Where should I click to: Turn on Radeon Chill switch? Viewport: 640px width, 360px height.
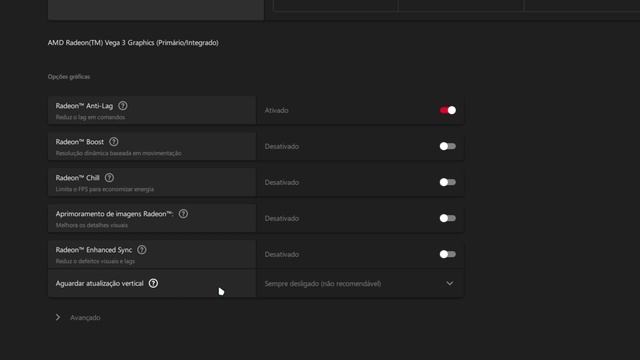point(448,182)
